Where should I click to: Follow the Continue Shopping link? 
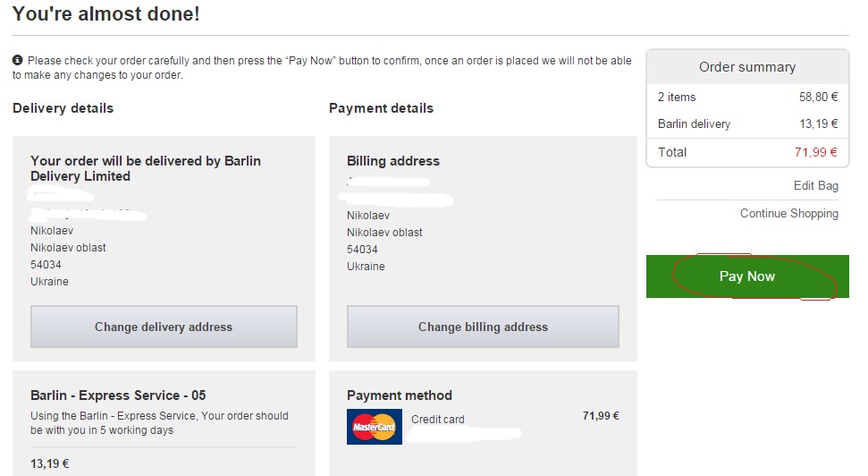(x=788, y=214)
